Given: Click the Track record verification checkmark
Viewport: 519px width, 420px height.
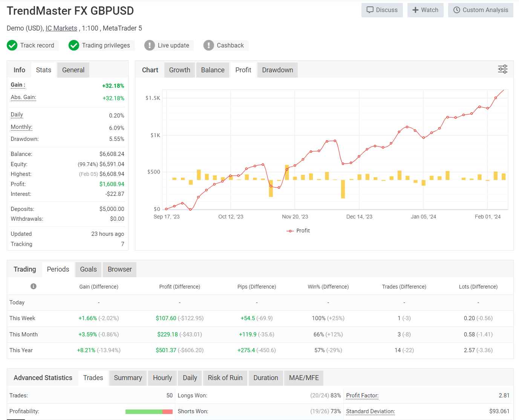Looking at the screenshot, I should point(12,45).
